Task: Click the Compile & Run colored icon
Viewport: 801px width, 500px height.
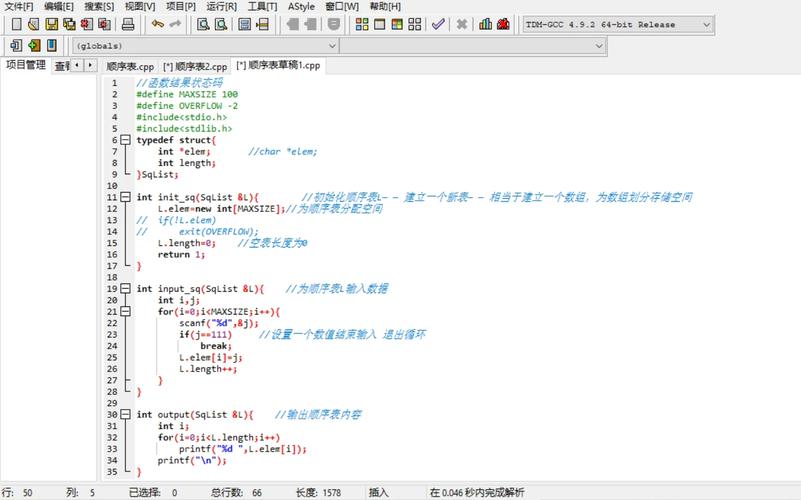Action: (397, 24)
